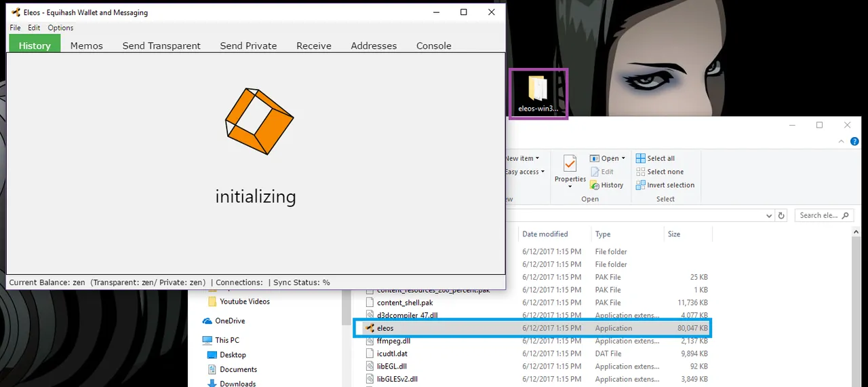Click the file list vertical scrollbar
The height and width of the screenshot is (387, 868).
point(857,307)
